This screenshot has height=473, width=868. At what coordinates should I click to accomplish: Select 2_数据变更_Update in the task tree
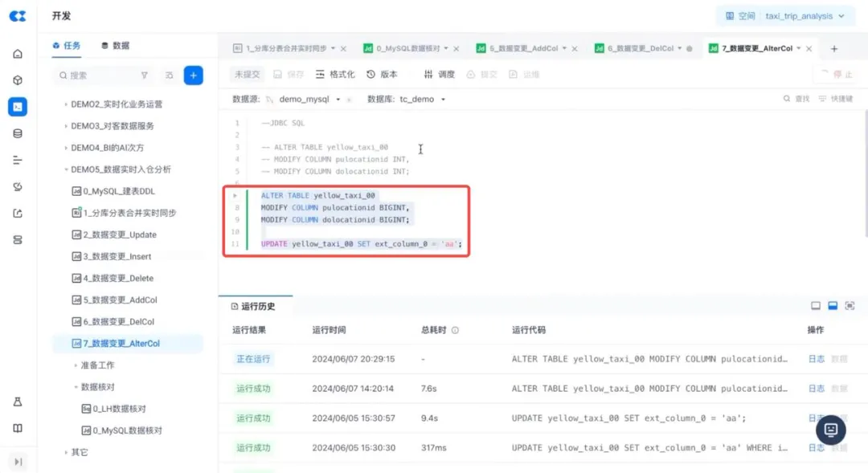pos(119,234)
